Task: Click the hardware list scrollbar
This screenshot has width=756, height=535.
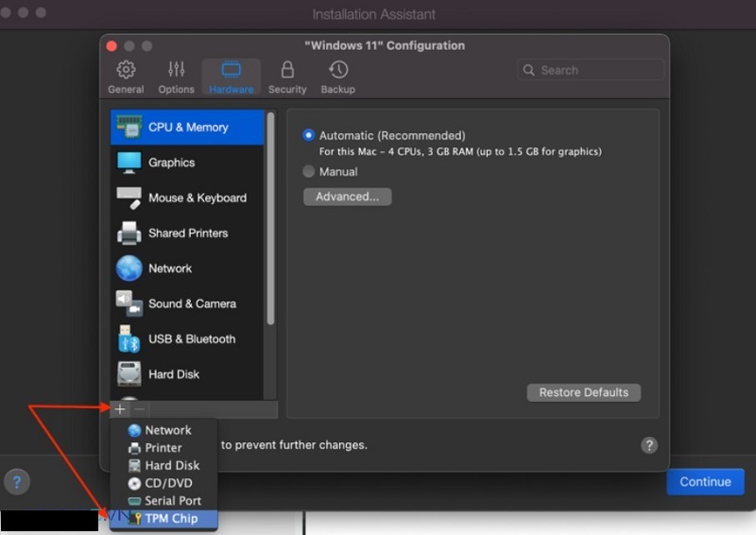Action: [x=270, y=218]
